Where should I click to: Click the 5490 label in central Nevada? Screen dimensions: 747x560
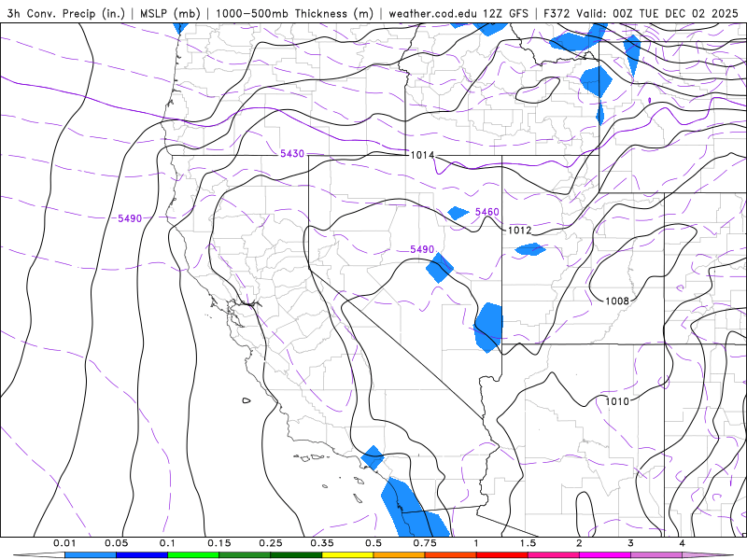[422, 249]
